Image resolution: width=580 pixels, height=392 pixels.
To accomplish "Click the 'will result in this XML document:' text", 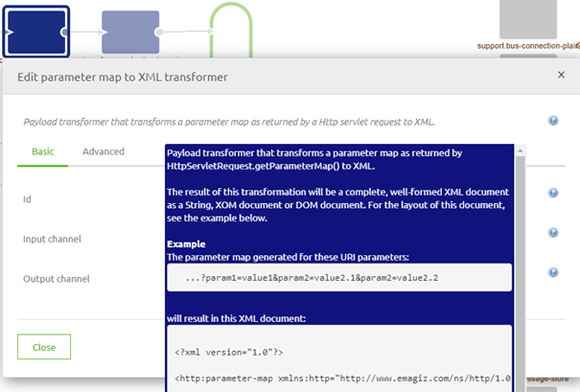I will tap(237, 318).
